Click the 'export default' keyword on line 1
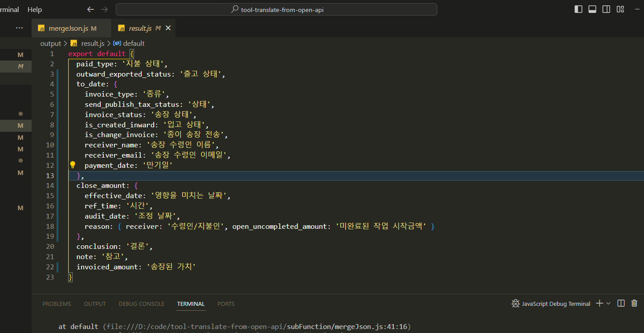The image size is (644, 333). 97,53
